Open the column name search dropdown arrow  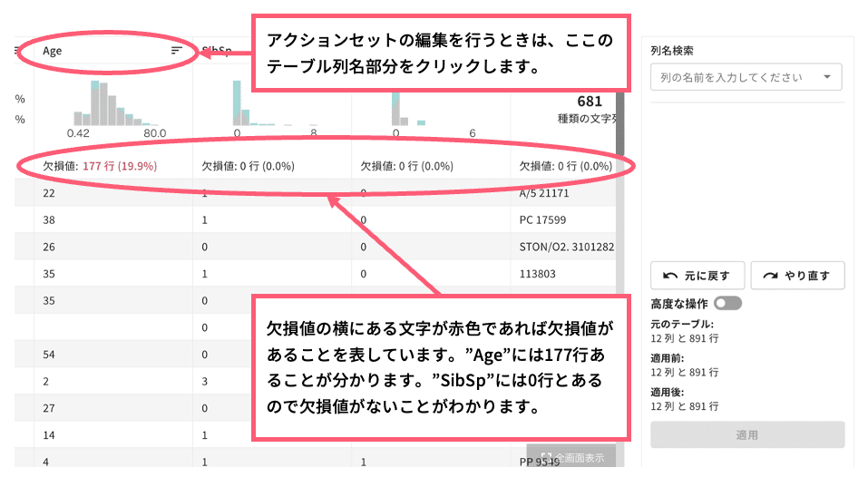click(x=827, y=77)
